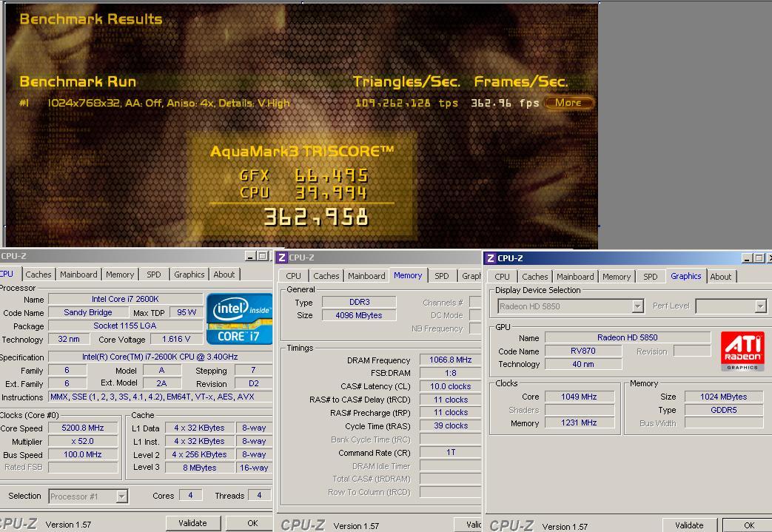Click the 362,958 AquaMark3 total score
Viewport: 772px width, 532px height.
coord(315,217)
